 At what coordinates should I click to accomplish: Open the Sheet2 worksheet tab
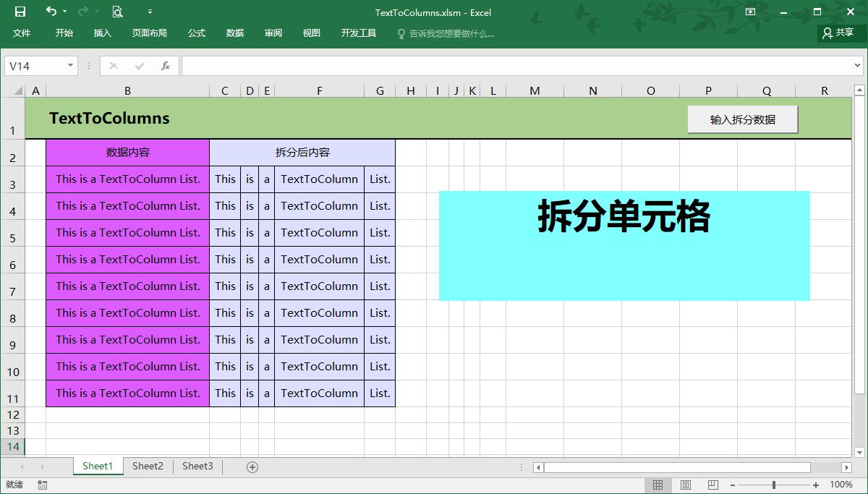pyautogui.click(x=147, y=467)
